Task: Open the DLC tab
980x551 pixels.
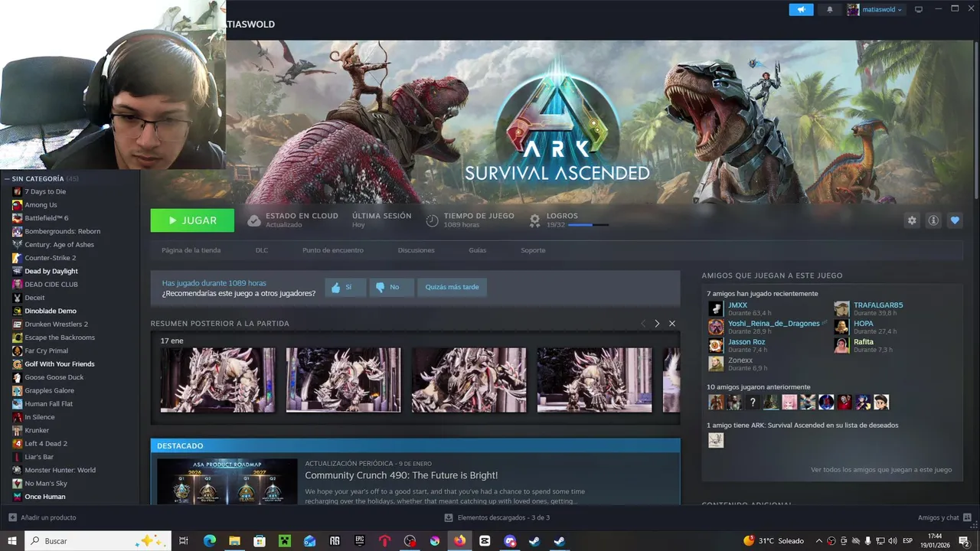Action: (x=262, y=250)
